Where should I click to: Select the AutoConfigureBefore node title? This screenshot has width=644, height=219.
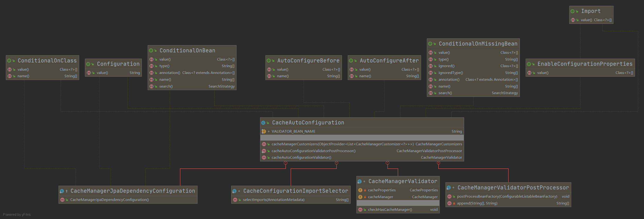click(308, 61)
